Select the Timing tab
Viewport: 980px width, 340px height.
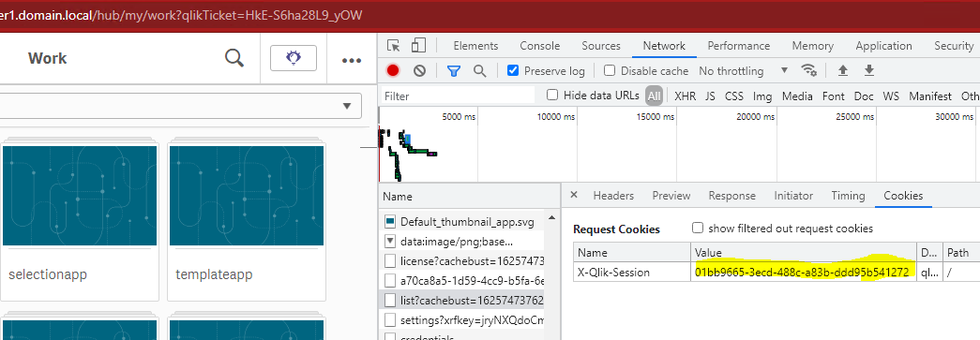click(848, 195)
